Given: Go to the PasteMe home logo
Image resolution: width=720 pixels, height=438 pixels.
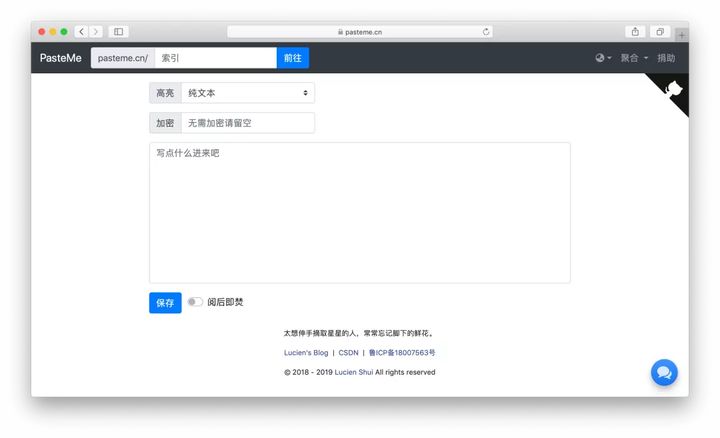Looking at the screenshot, I should pos(61,58).
